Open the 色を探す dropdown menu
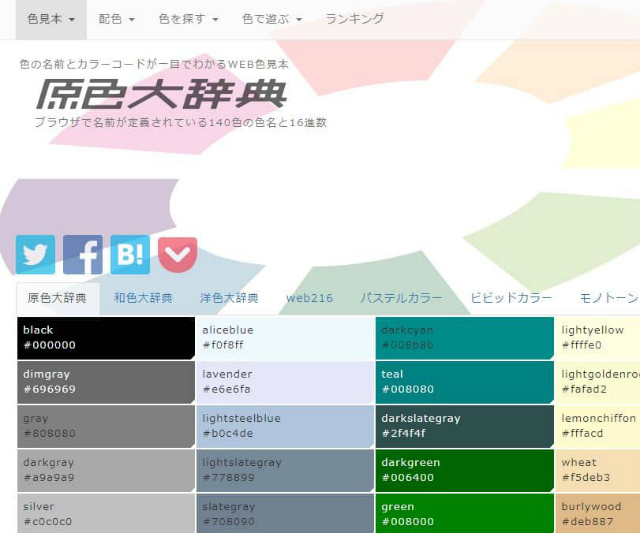This screenshot has width=640, height=533. (188, 19)
